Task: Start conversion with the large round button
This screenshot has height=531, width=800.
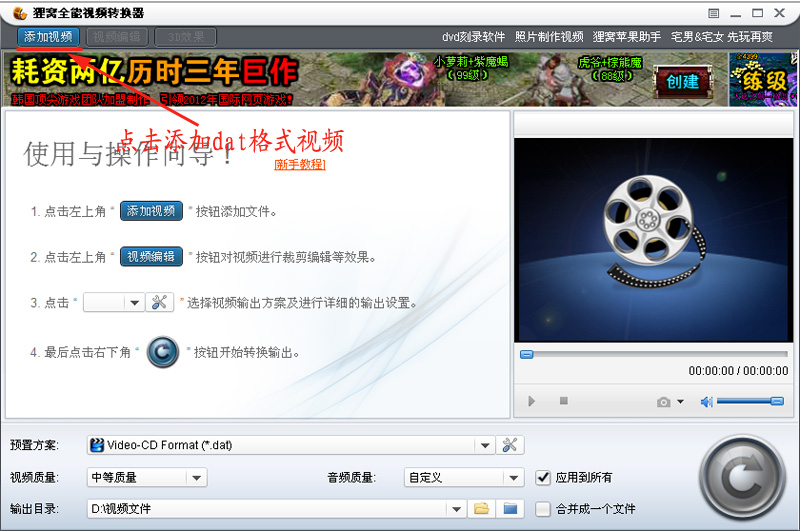Action: (x=742, y=478)
